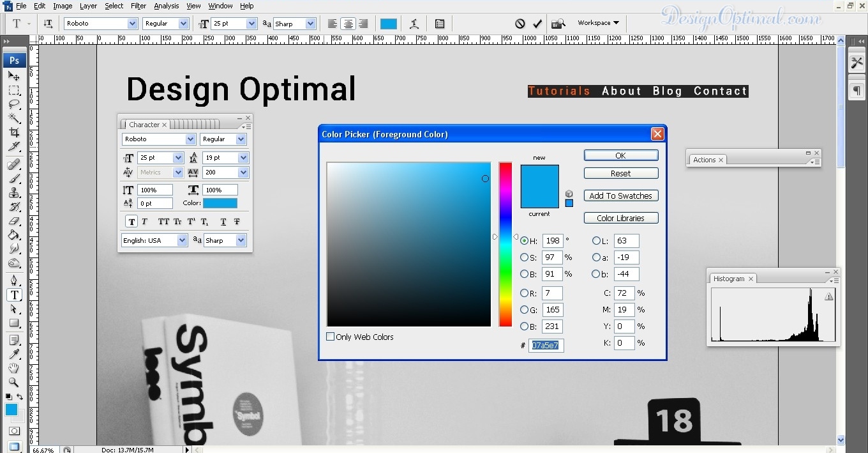Click Reset in Color Picker
This screenshot has width=868, height=453.
coord(621,173)
